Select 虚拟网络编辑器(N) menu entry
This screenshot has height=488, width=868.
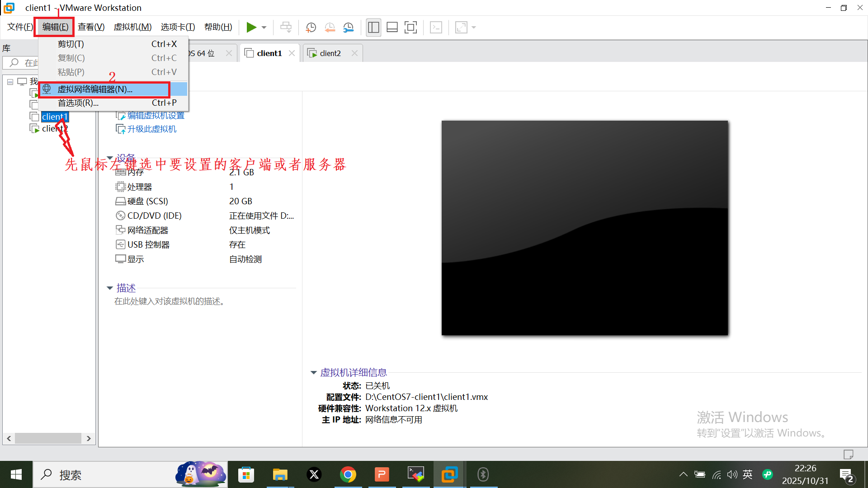(x=95, y=89)
